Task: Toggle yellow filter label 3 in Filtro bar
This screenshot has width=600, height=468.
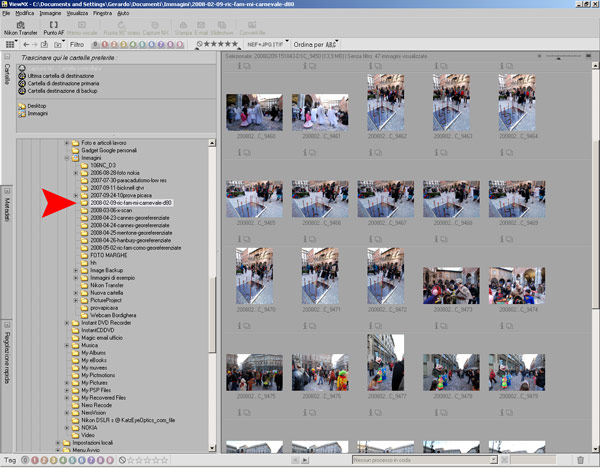Action: [123, 44]
